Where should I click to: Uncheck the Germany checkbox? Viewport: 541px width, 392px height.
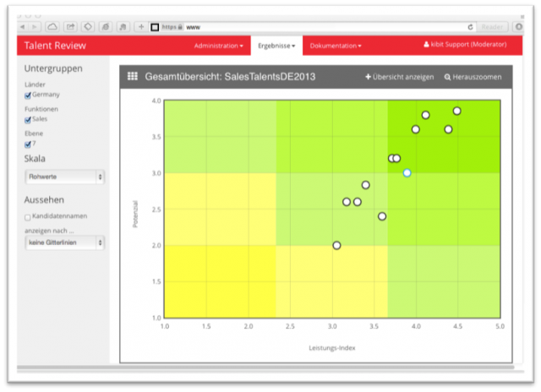(29, 95)
